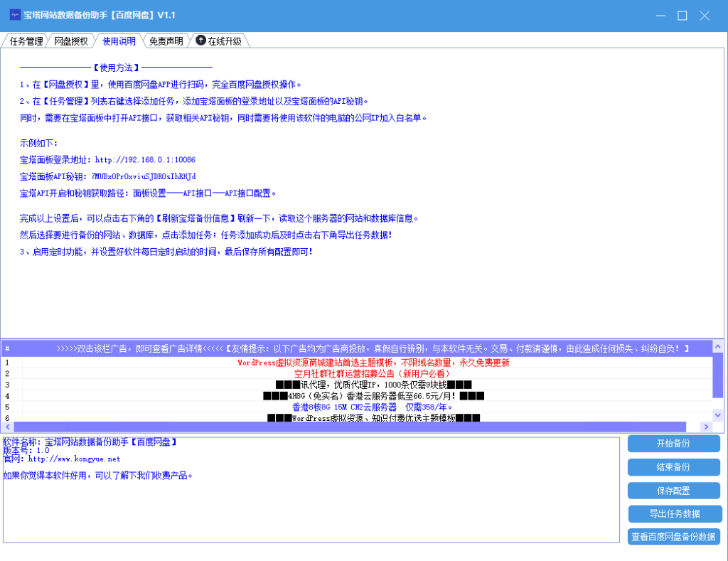Save settings with 保存配置 button

point(674,491)
